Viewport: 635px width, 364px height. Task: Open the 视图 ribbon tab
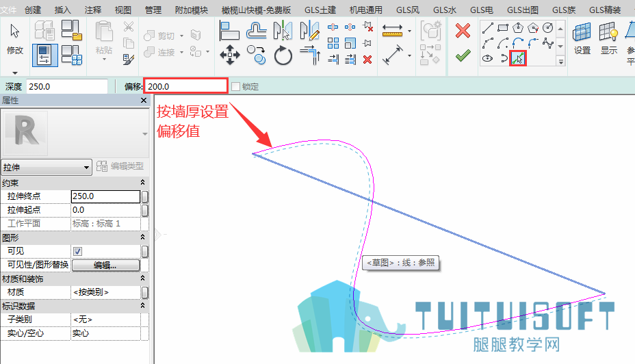pyautogui.click(x=122, y=10)
